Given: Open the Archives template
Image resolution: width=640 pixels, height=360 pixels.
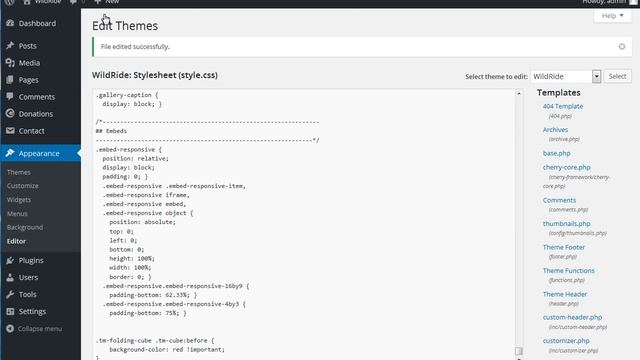Looking at the screenshot, I should click(555, 130).
